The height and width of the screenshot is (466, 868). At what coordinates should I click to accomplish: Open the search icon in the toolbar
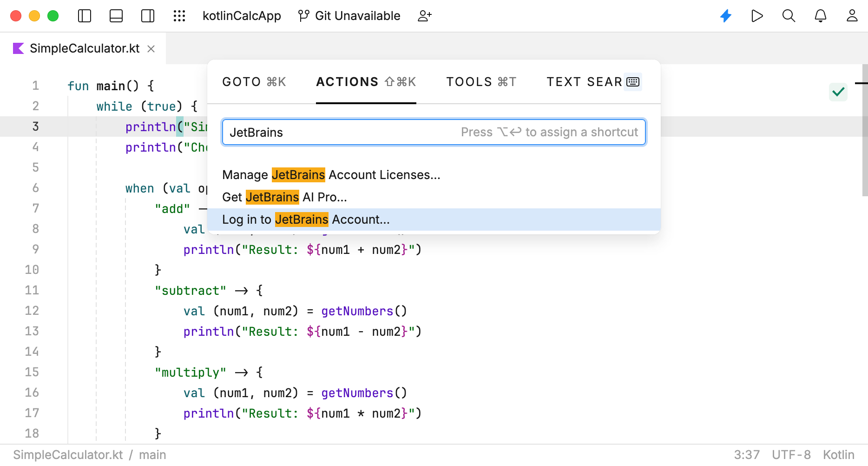(789, 15)
